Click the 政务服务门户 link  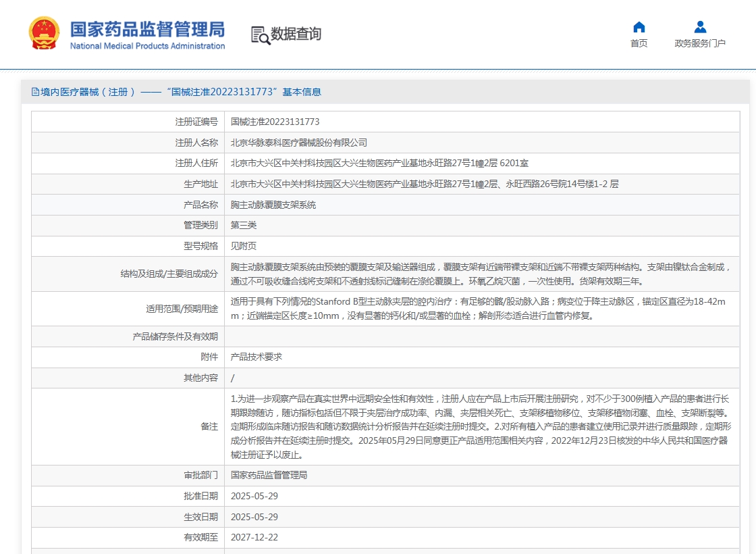click(x=700, y=43)
